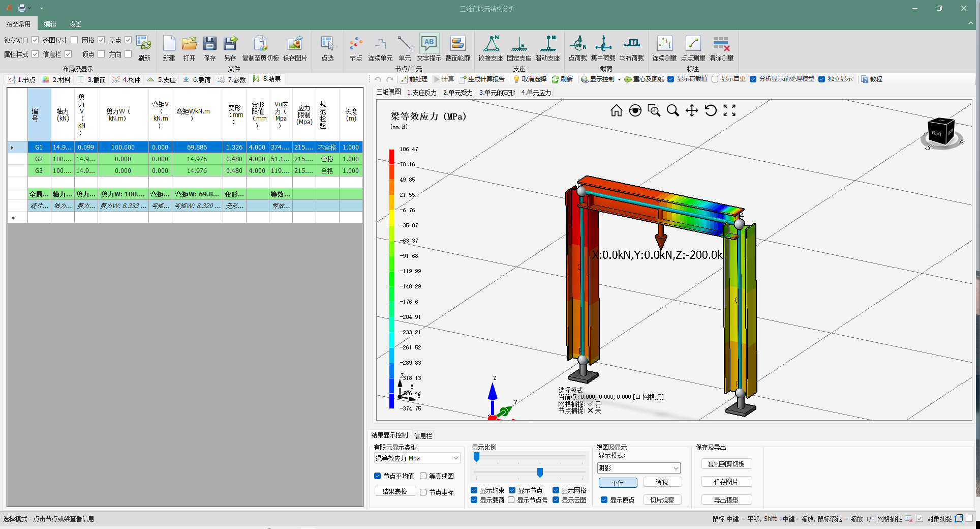This screenshot has height=529, width=980.
Task: Click the 导出模型 button
Action: click(726, 500)
